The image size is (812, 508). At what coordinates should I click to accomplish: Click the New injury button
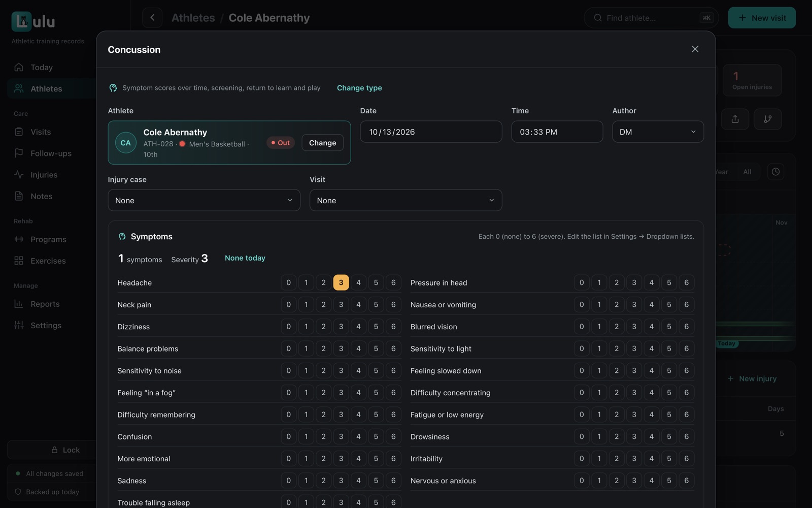pyautogui.click(x=752, y=378)
